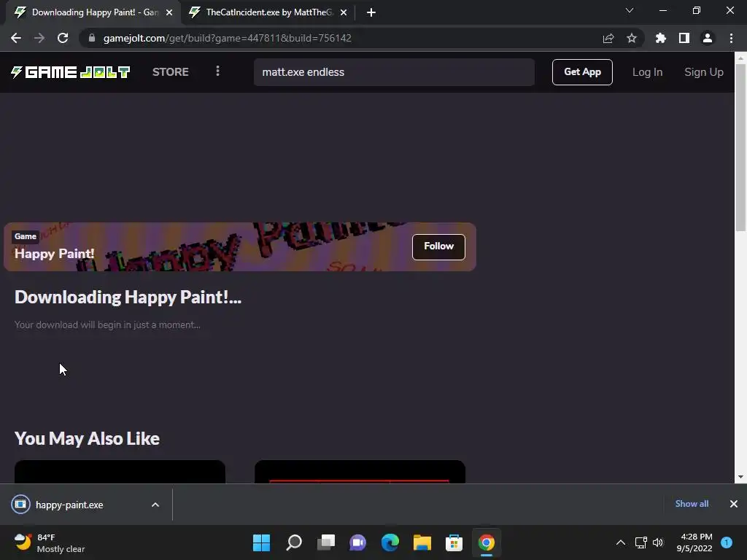Open the second recommended game with red line
Screen dimensions: 747x560
pyautogui.click(x=360, y=472)
